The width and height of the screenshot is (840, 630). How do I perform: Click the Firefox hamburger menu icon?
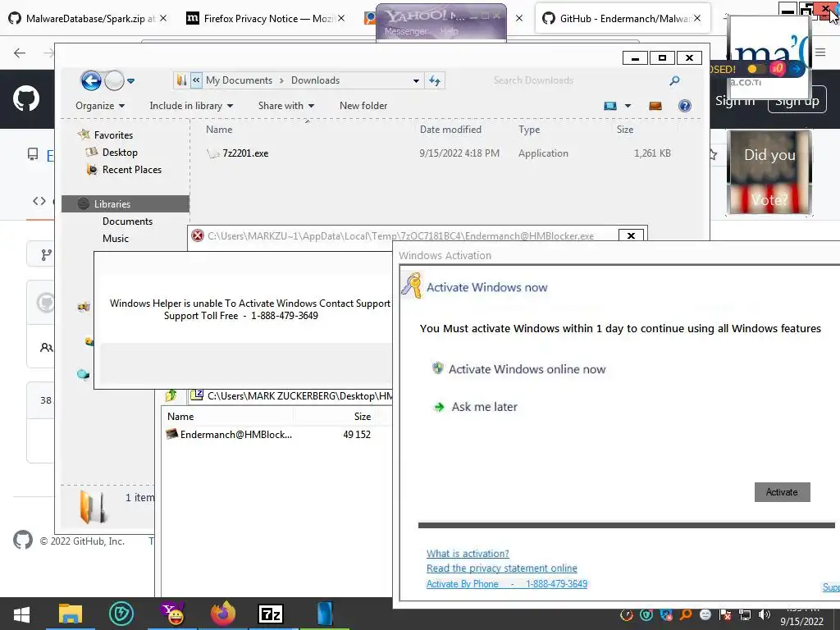(x=820, y=52)
